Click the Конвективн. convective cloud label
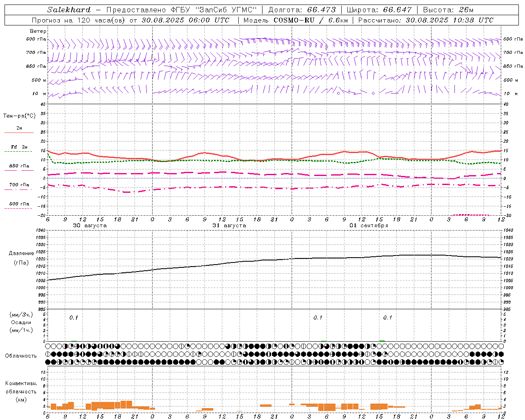This screenshot has width=525, height=420. tap(21, 383)
